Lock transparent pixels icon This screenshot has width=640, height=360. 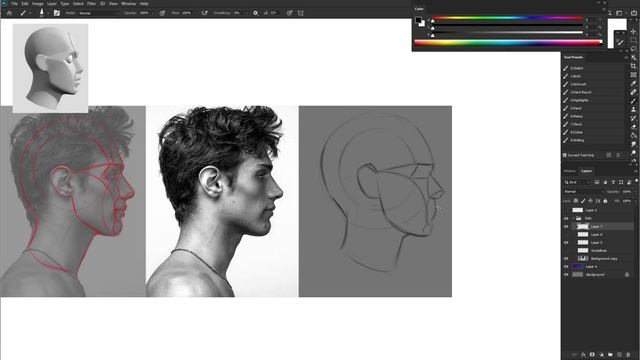pos(576,201)
